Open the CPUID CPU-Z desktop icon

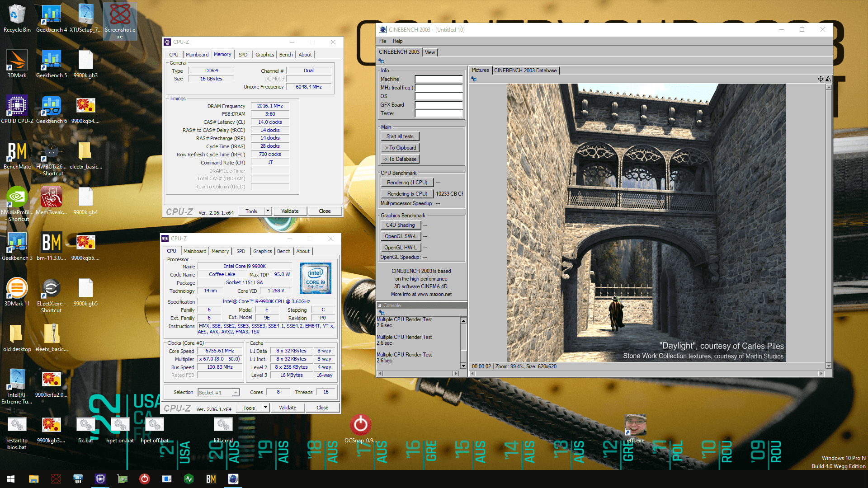coord(17,110)
